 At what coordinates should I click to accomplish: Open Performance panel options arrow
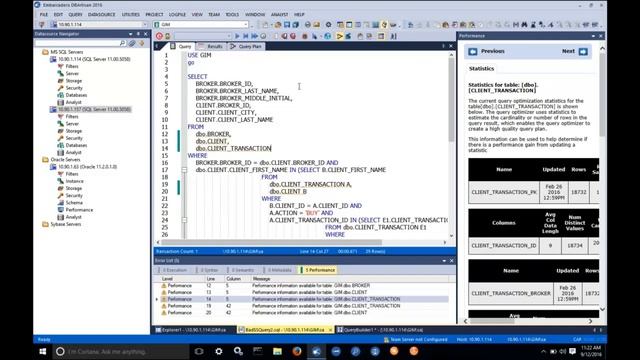[593, 36]
